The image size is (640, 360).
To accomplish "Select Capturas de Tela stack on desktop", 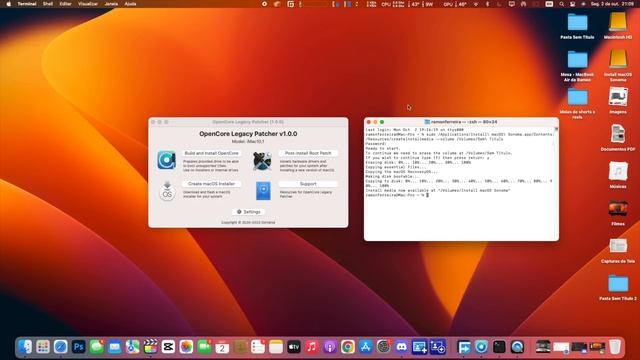I will click(618, 250).
